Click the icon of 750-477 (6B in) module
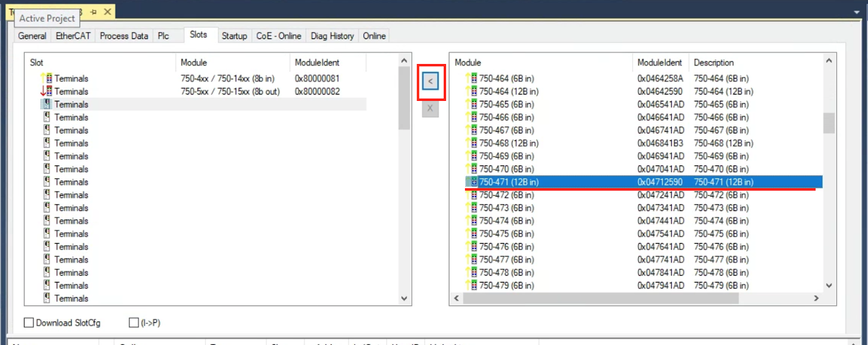The height and width of the screenshot is (345, 868). pos(473,259)
